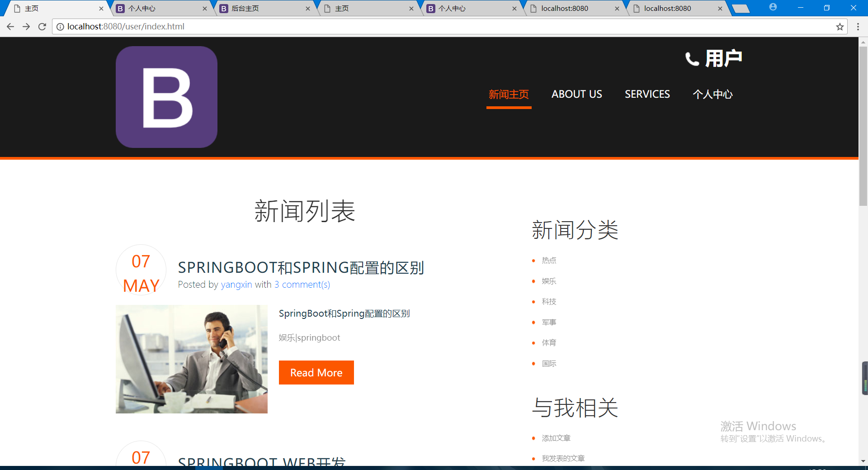
Task: Open the 我发表的文章 link
Action: (x=563, y=459)
